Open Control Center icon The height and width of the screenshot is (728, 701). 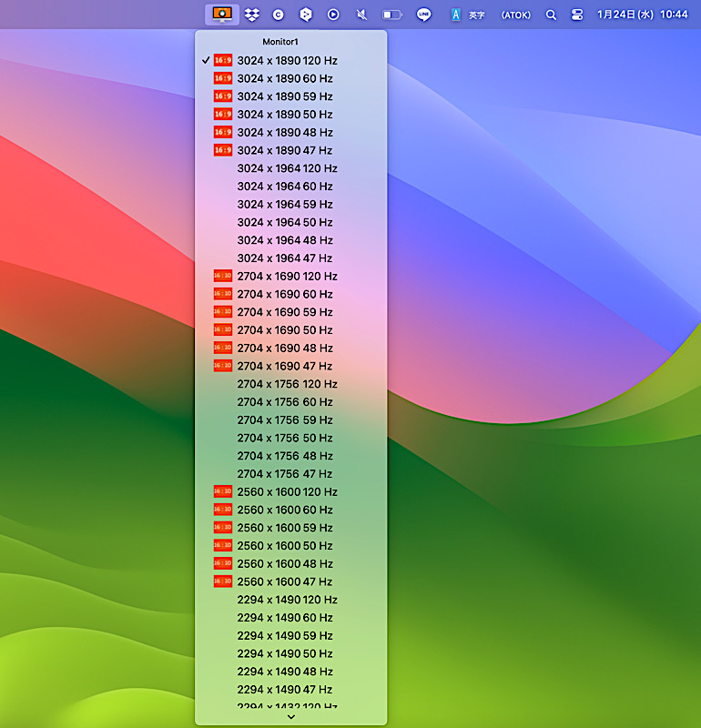pos(577,15)
